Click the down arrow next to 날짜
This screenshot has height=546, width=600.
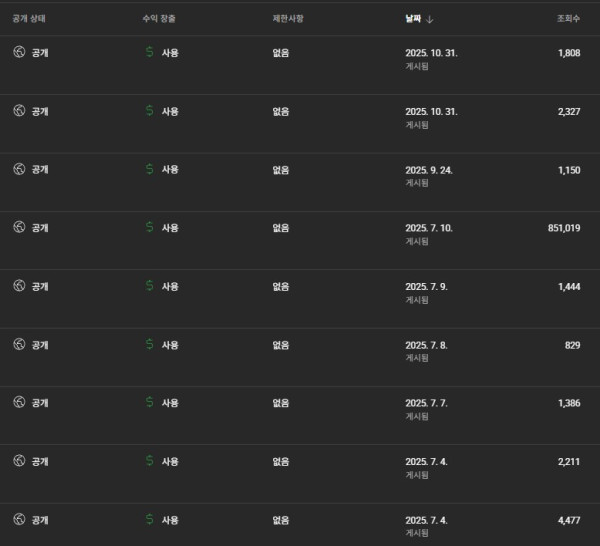pyautogui.click(x=430, y=18)
